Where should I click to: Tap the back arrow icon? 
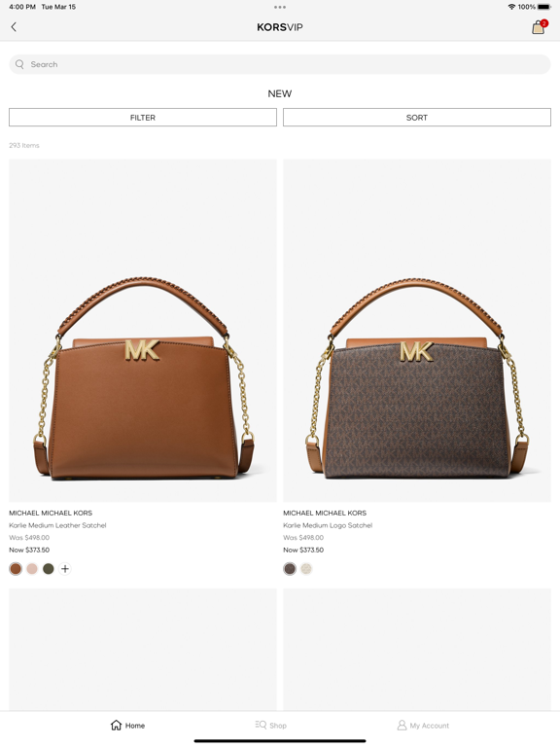pyautogui.click(x=14, y=27)
